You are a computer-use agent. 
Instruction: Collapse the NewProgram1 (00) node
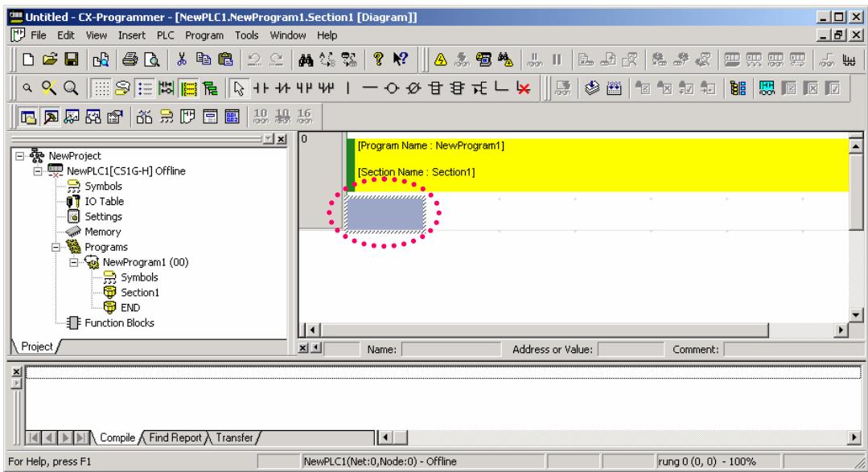point(74,261)
